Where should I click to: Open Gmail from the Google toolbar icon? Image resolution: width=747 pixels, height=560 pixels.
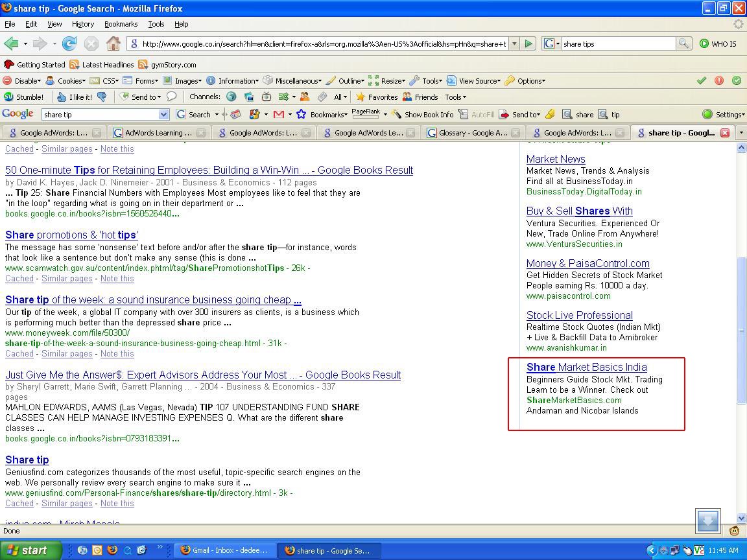point(278,115)
